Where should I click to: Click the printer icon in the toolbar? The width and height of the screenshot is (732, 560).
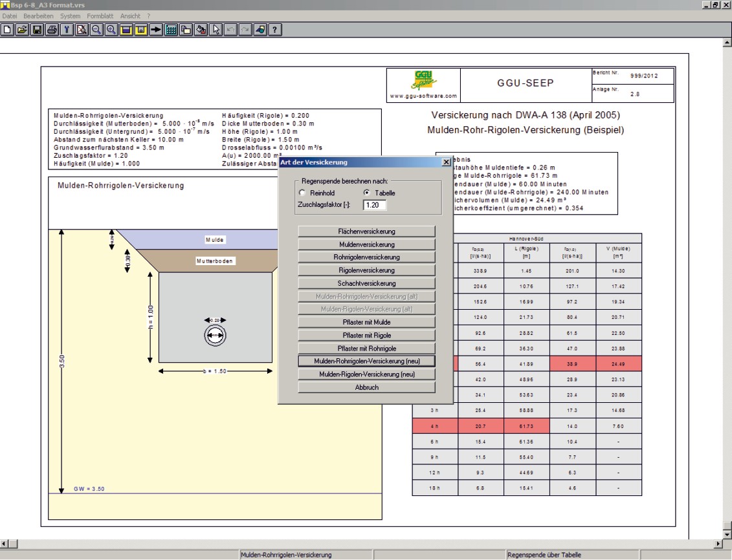point(51,30)
